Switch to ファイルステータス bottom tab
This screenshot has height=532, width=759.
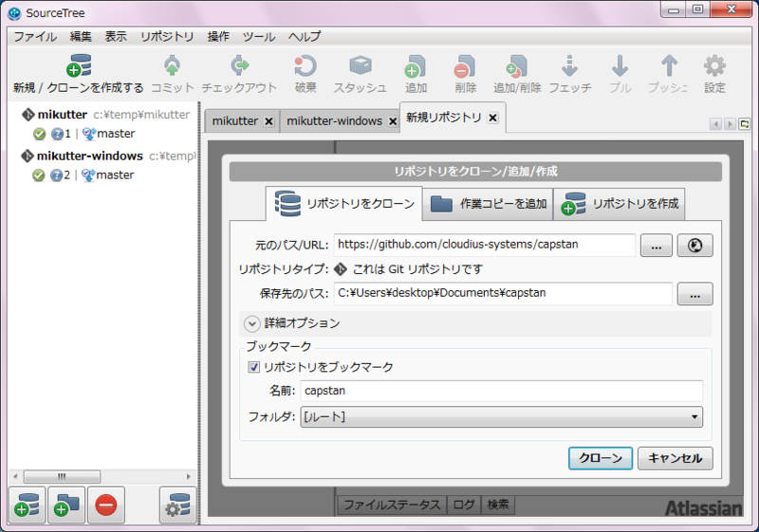pos(392,504)
